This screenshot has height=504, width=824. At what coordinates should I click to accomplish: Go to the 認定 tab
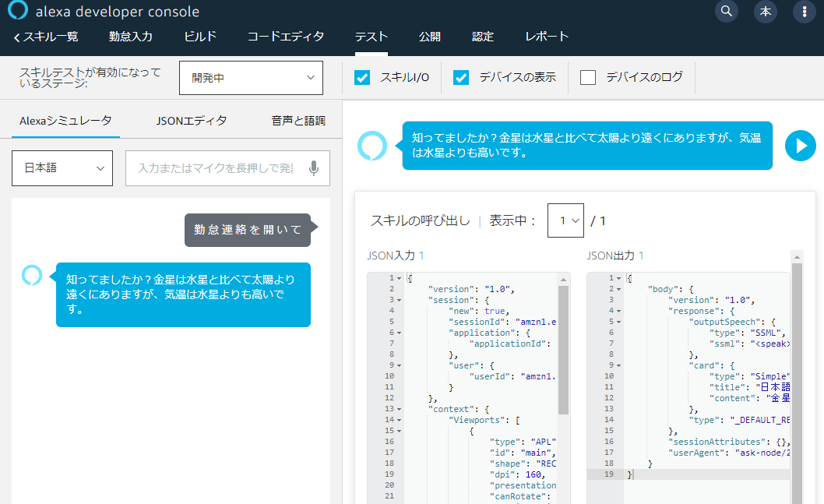pos(482,37)
